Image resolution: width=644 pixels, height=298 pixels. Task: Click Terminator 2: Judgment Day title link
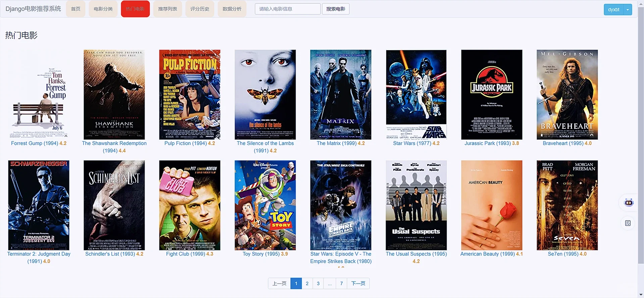click(x=39, y=257)
